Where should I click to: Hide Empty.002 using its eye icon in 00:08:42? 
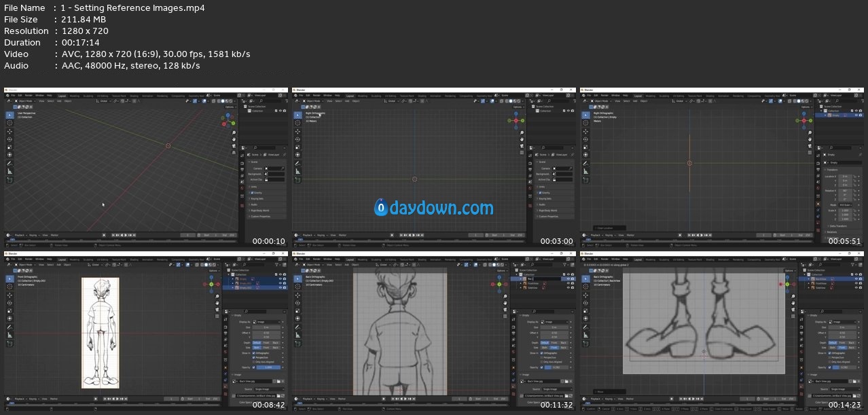pos(281,287)
